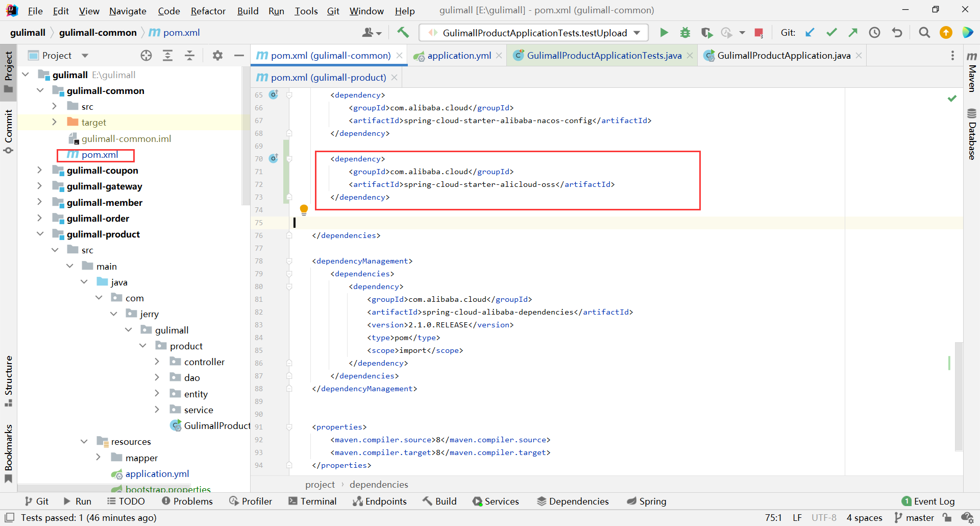The height and width of the screenshot is (526, 980).
Task: Open the Event Log
Action: (x=928, y=501)
